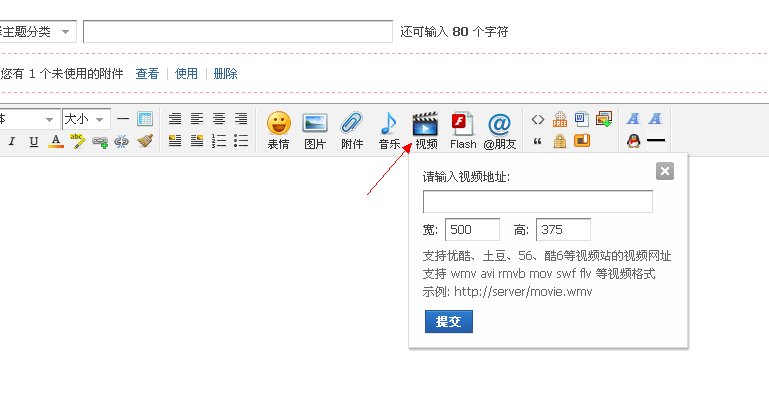Click the FREE message icon
769x418 pixels.
point(560,119)
